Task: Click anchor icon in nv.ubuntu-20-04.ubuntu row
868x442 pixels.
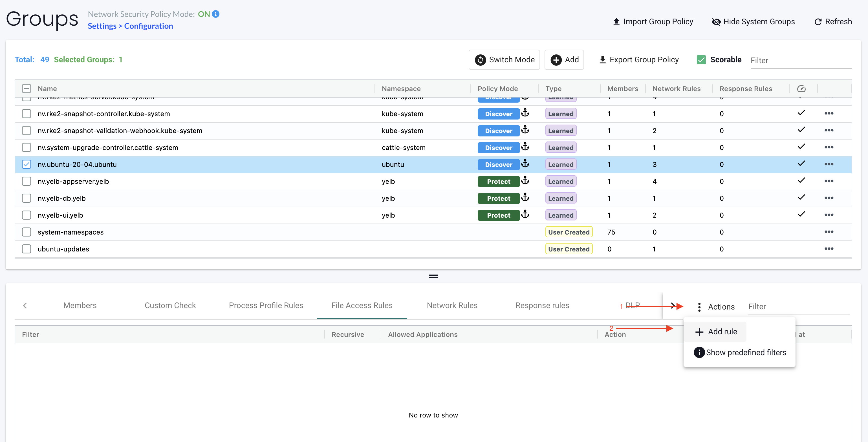Action: click(525, 164)
